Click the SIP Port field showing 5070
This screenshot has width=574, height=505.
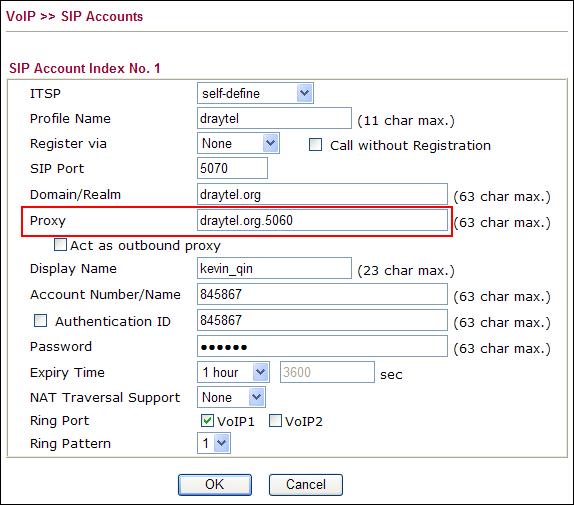click(x=232, y=168)
